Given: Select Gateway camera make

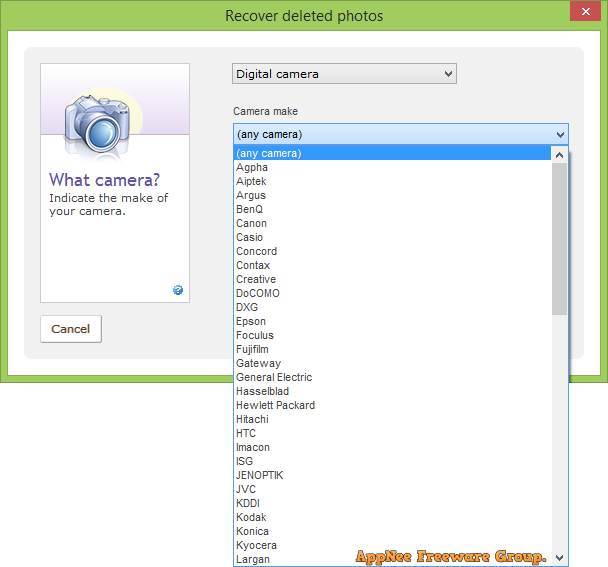Looking at the screenshot, I should point(392,363).
